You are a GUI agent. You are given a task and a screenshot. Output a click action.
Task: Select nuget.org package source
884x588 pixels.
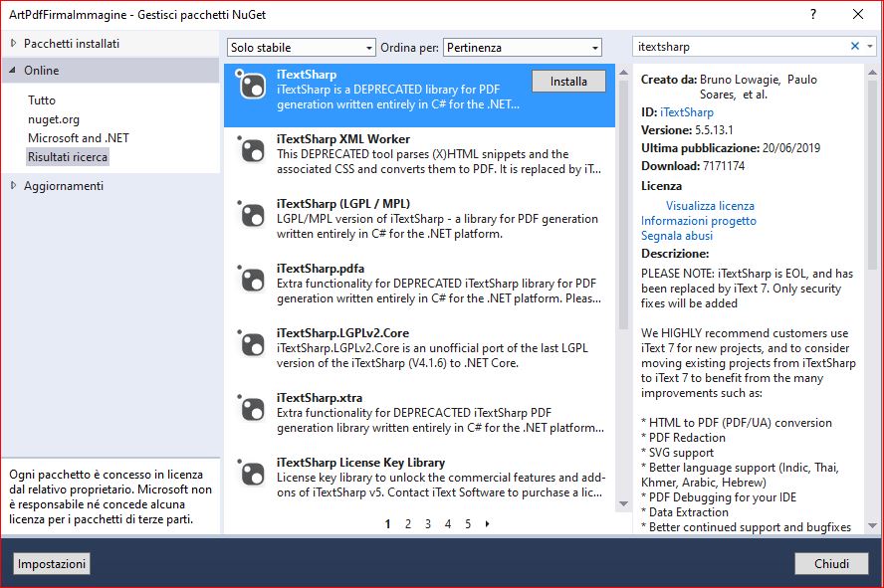[x=54, y=119]
